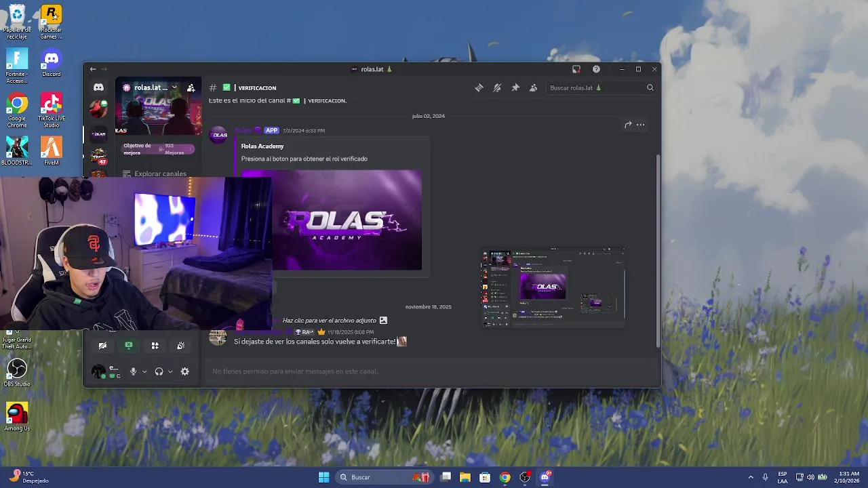The width and height of the screenshot is (868, 488).
Task: Click the Objetivo de mejora boost bar
Action: click(x=157, y=148)
